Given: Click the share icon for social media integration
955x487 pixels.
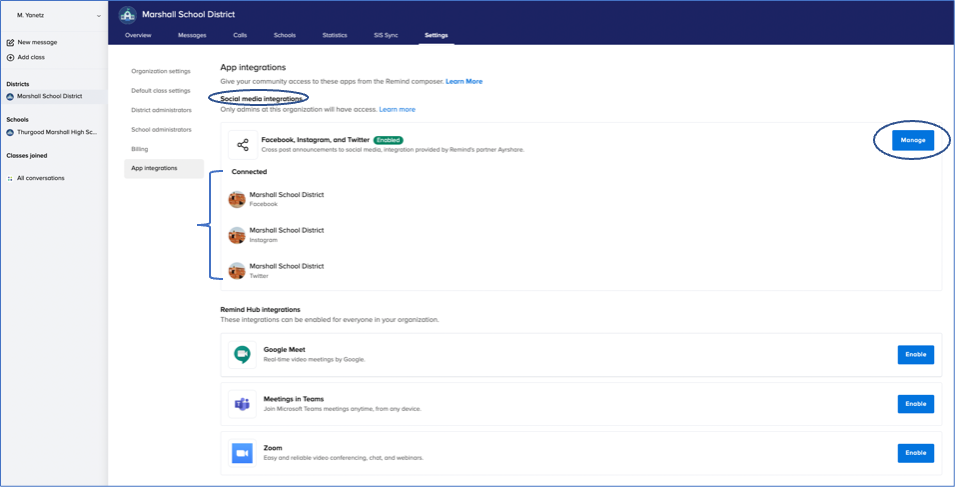Looking at the screenshot, I should pos(242,145).
